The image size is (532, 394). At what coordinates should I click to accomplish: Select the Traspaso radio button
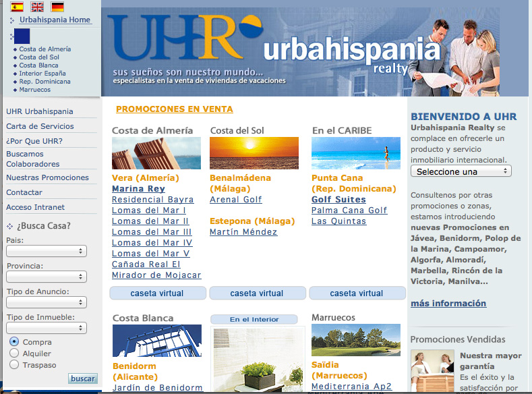(x=14, y=365)
